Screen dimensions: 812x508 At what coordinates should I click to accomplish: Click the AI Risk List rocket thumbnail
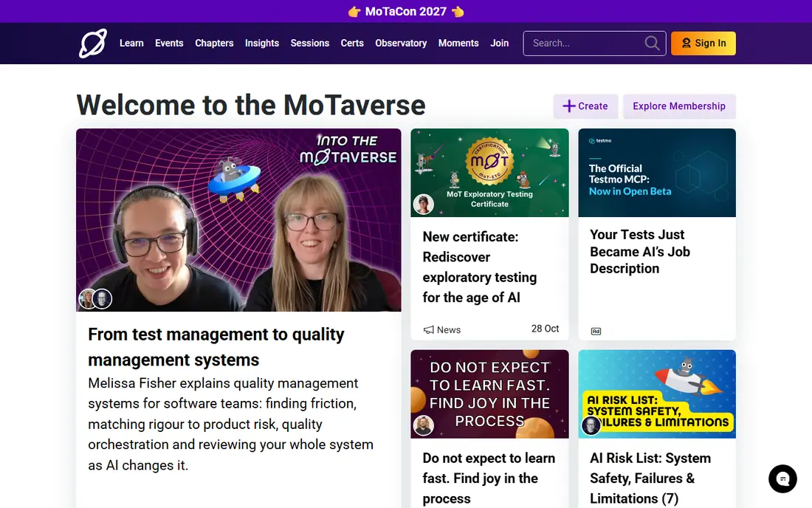pyautogui.click(x=657, y=394)
